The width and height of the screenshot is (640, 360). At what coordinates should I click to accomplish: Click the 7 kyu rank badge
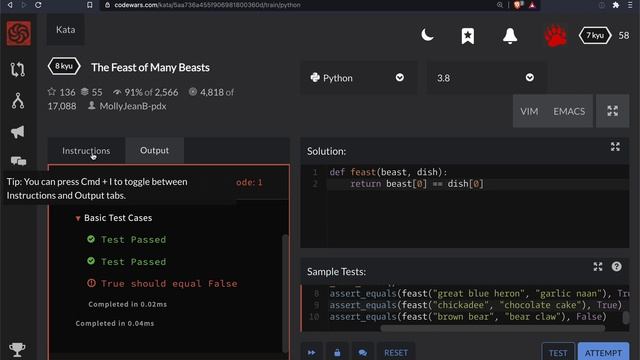[x=595, y=36]
